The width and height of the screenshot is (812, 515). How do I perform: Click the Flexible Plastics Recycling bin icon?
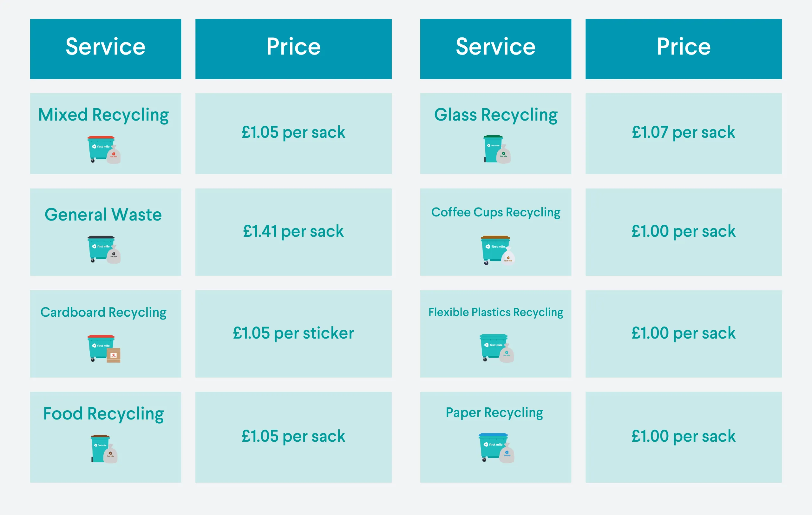coord(496,348)
